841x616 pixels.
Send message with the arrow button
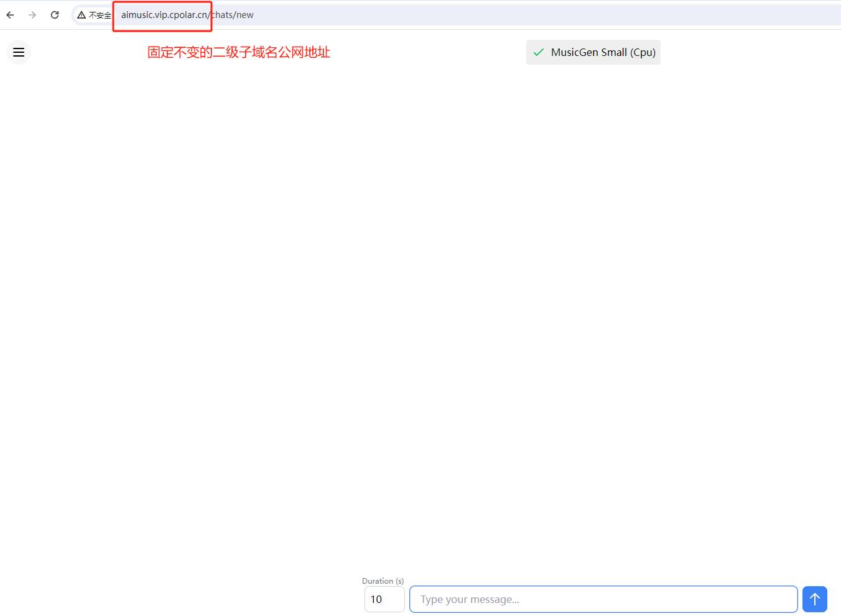pos(815,599)
